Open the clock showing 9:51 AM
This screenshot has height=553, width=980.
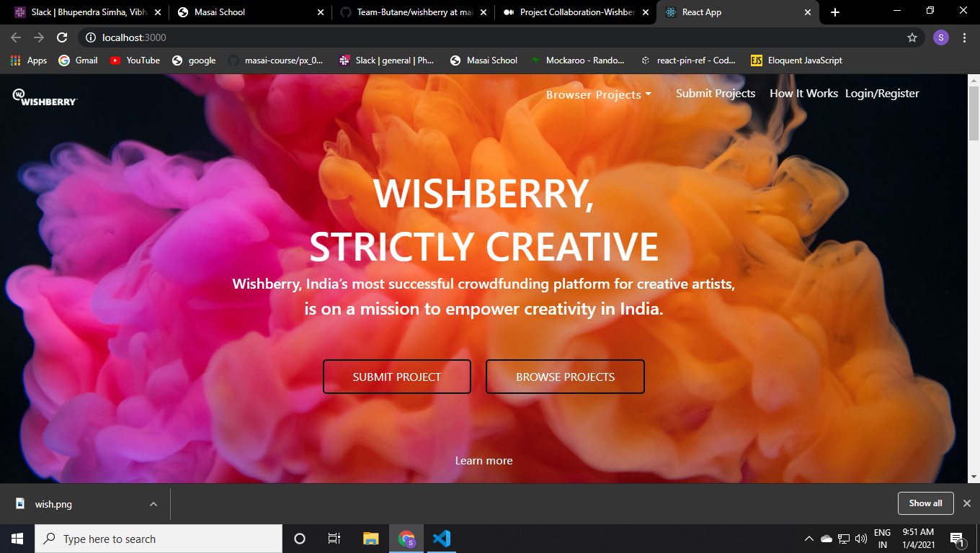tap(918, 539)
